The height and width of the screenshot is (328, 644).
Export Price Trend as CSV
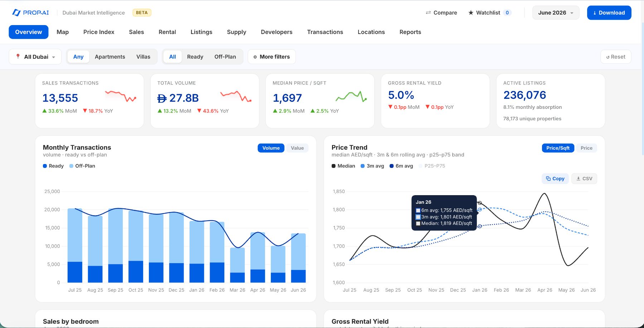(584, 178)
